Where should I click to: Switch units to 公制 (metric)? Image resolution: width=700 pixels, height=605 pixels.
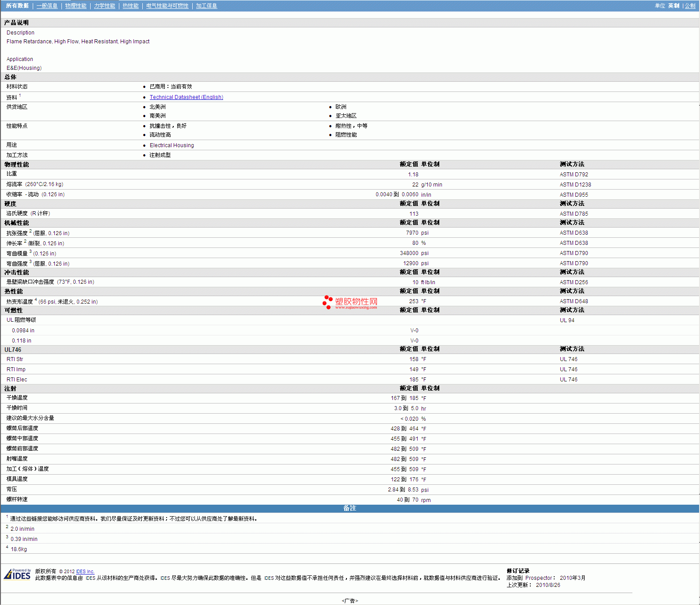(x=690, y=6)
